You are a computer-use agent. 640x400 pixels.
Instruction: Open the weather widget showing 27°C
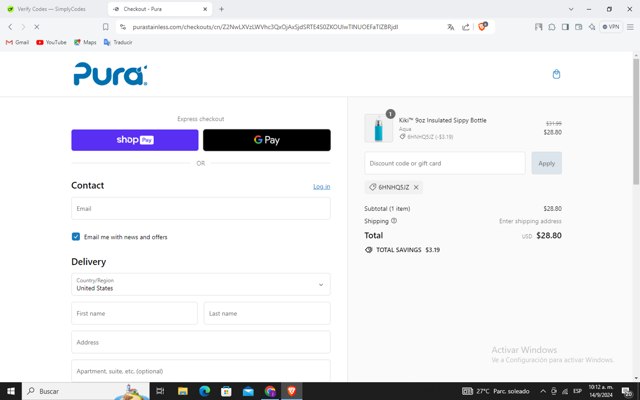click(x=496, y=391)
